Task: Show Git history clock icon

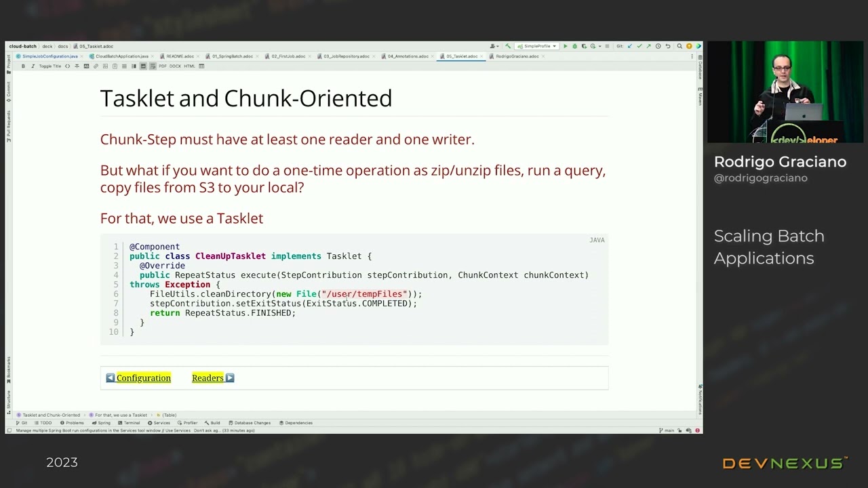Action: pyautogui.click(x=658, y=46)
